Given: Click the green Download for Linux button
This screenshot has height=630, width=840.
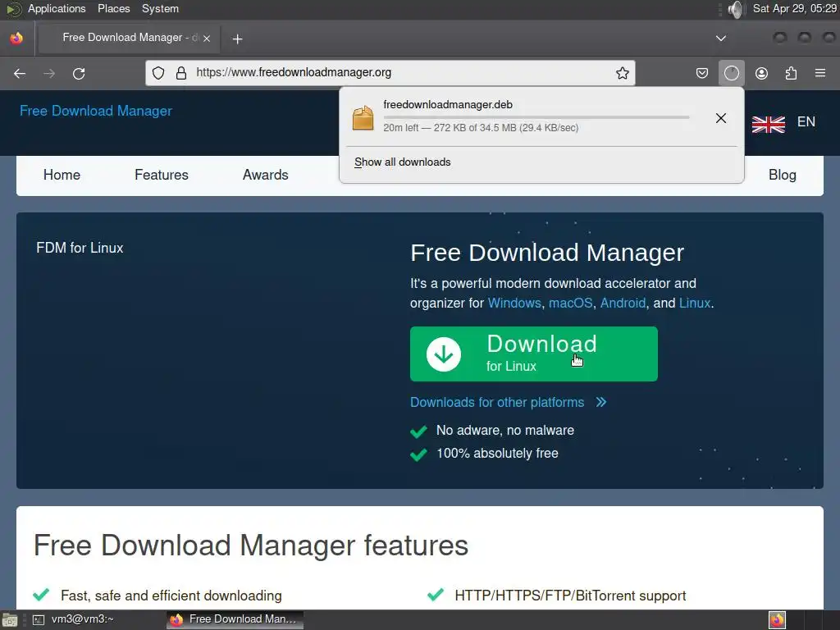Looking at the screenshot, I should 533,354.
